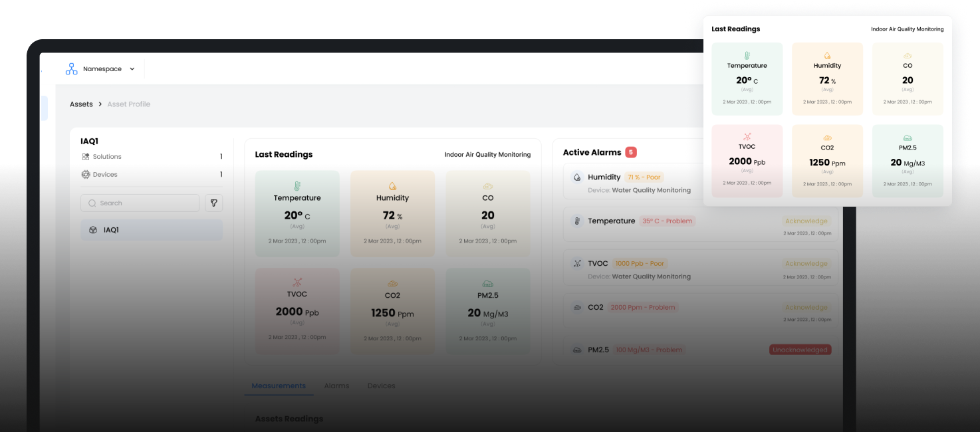Screen dimensions: 980x432
Task: Click "Indoor Air Quality Monitoring" in the floating card
Action: click(908, 29)
